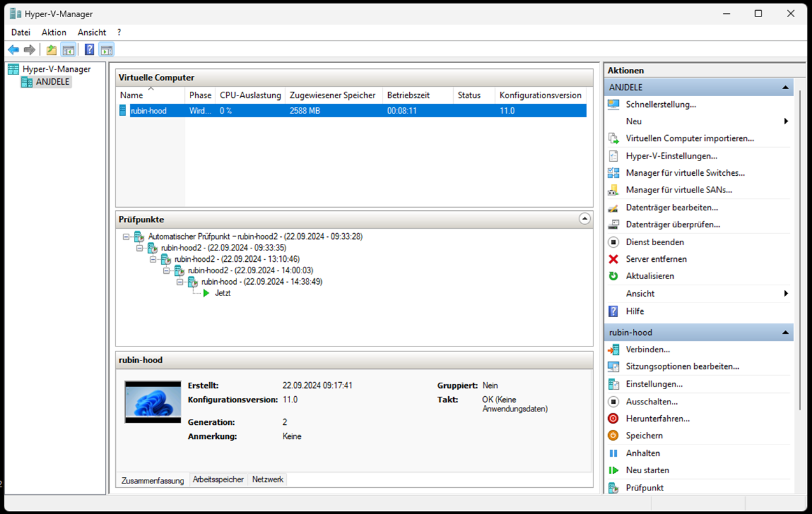The width and height of the screenshot is (812, 514).
Task: Click the Manager für virtuelle SANs icon
Action: pos(613,190)
